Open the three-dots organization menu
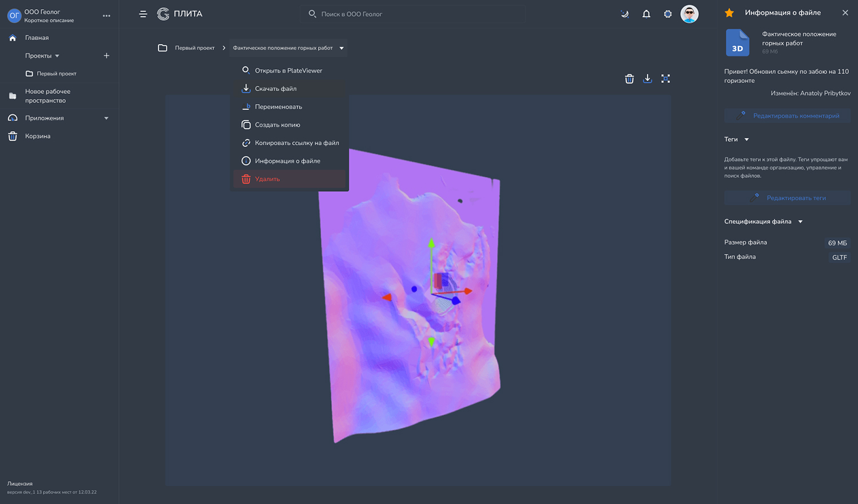The image size is (858, 504). click(x=106, y=16)
